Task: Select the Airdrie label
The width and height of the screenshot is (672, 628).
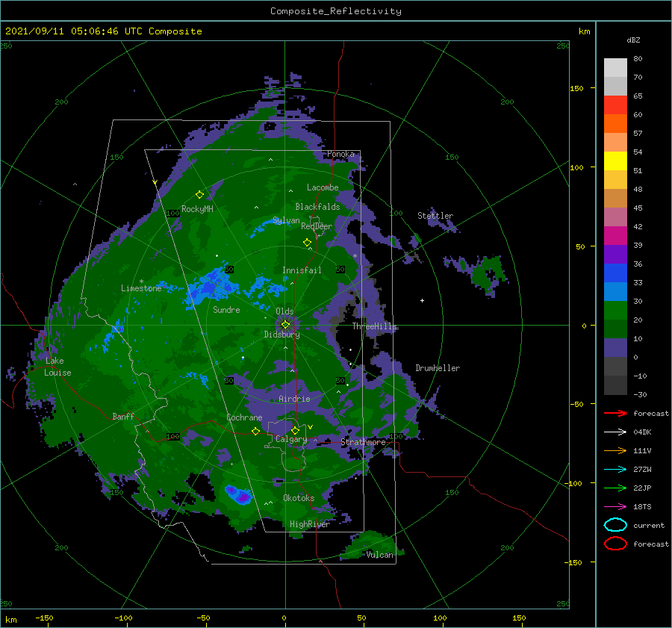Action: [294, 399]
